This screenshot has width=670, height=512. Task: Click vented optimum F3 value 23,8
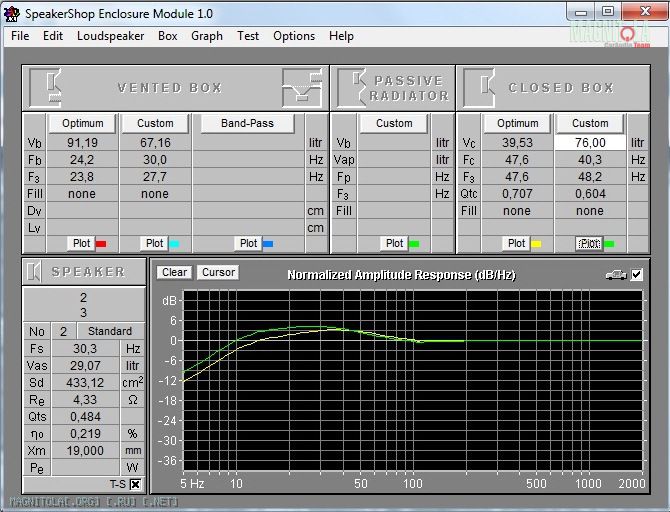(82, 177)
